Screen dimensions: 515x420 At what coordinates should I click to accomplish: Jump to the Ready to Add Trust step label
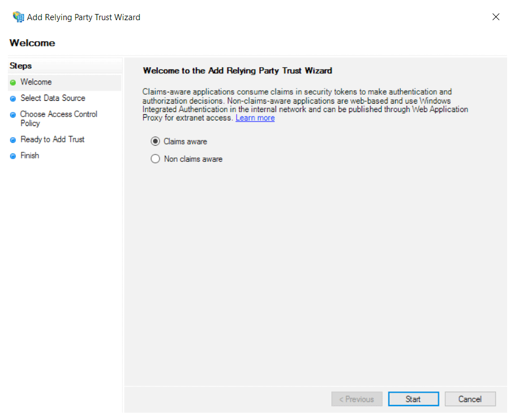(52, 139)
